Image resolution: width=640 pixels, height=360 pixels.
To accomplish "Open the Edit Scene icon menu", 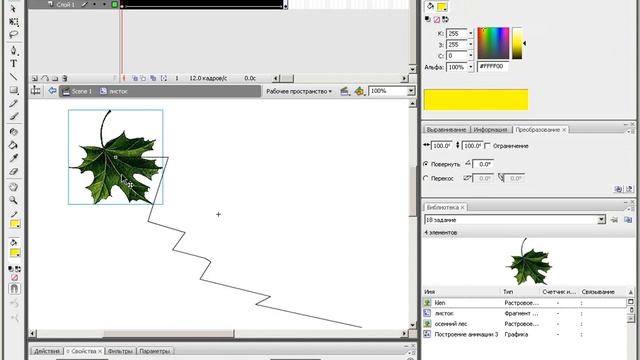I will (x=345, y=91).
